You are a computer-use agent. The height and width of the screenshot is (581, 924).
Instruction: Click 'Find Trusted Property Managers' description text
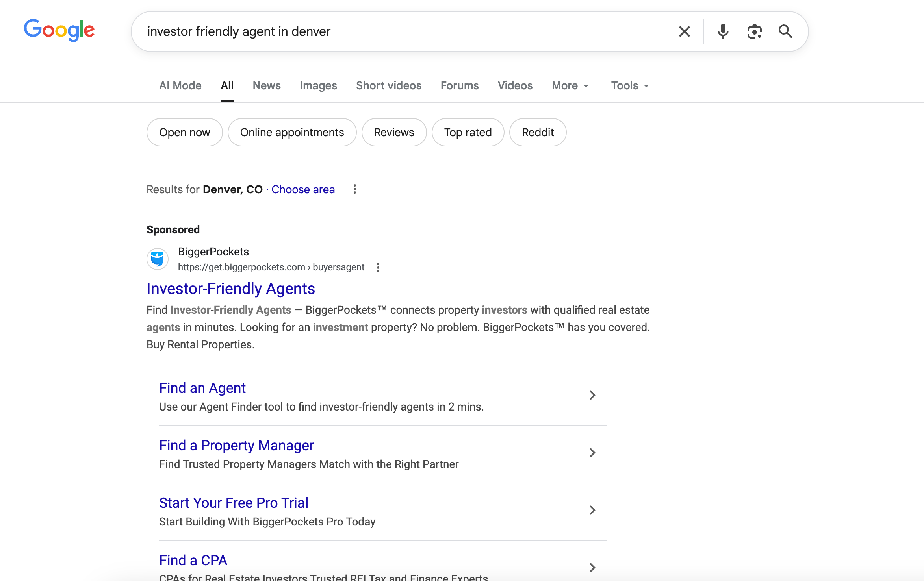(309, 464)
